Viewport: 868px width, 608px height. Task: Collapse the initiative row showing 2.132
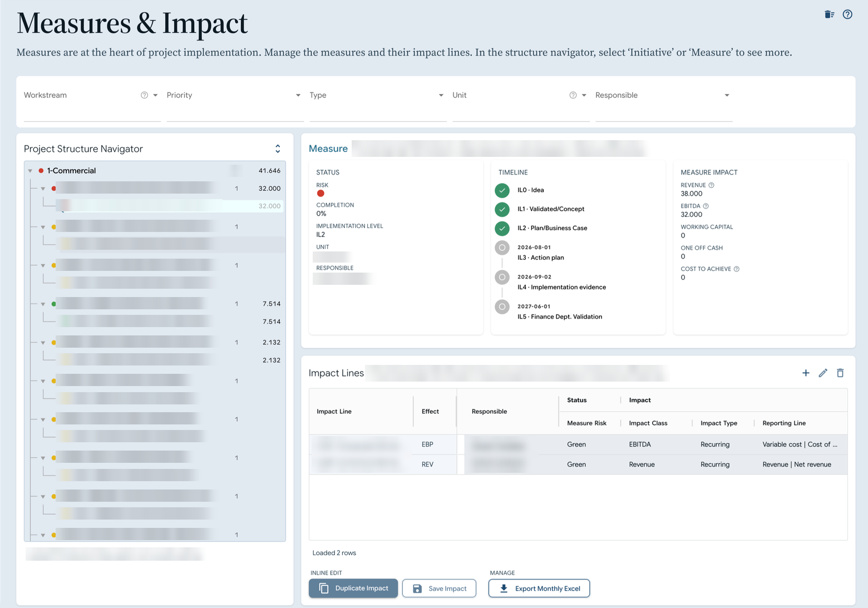(43, 343)
